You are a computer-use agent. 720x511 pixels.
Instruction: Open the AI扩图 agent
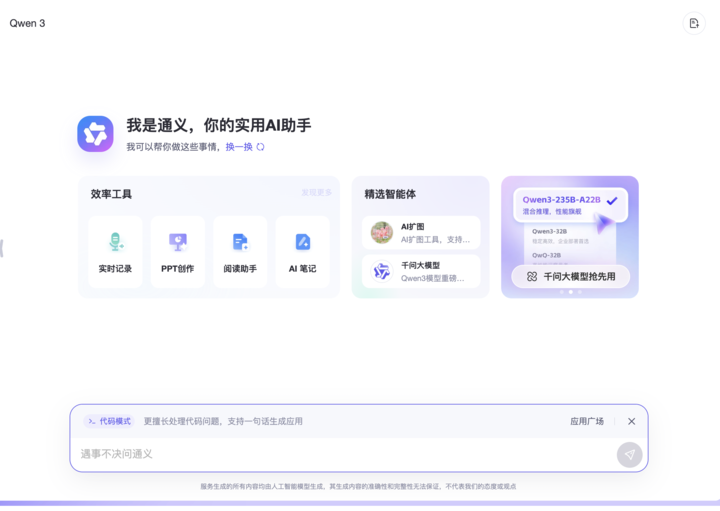tap(421, 233)
